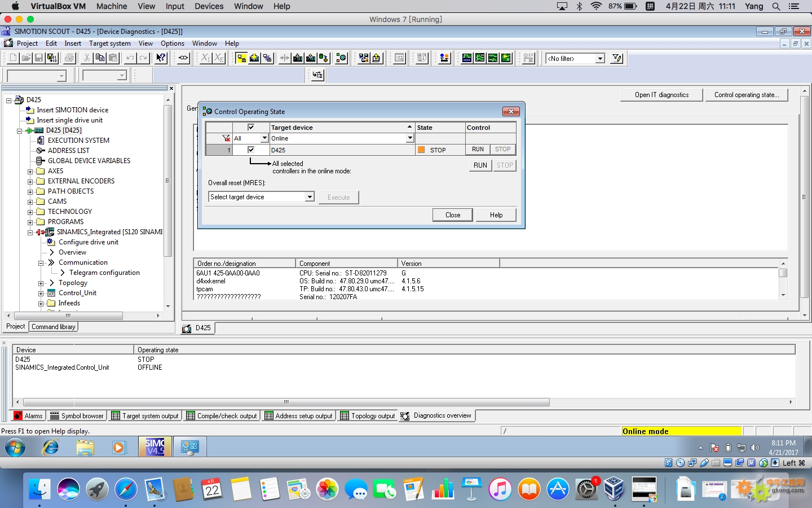Switch to the Compile/check output tab

pyautogui.click(x=222, y=416)
